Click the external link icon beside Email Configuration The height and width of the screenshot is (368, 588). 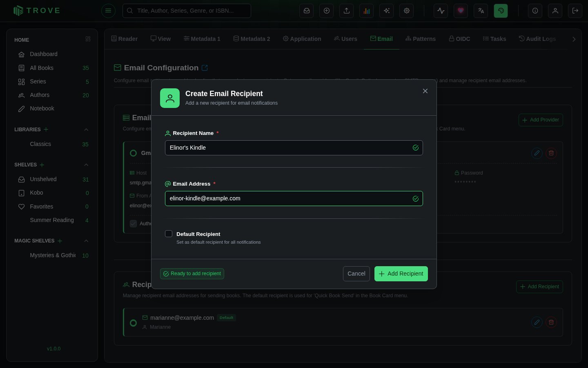[x=205, y=68]
